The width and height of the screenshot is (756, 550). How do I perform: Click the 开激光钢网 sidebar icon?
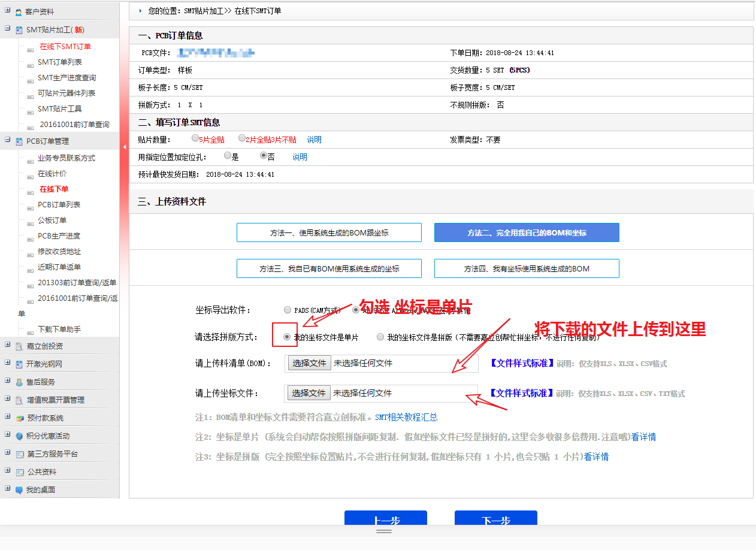[x=19, y=364]
